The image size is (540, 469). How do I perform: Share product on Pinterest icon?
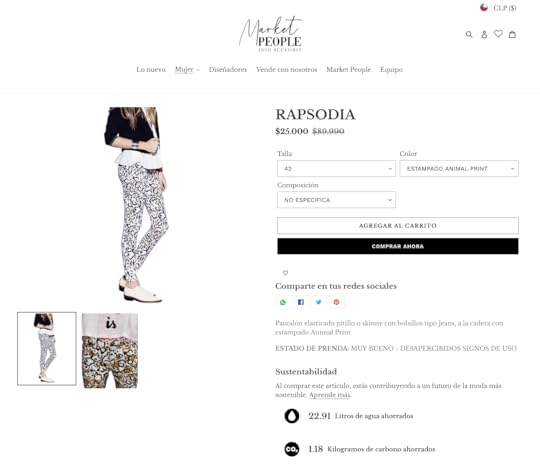click(x=336, y=302)
